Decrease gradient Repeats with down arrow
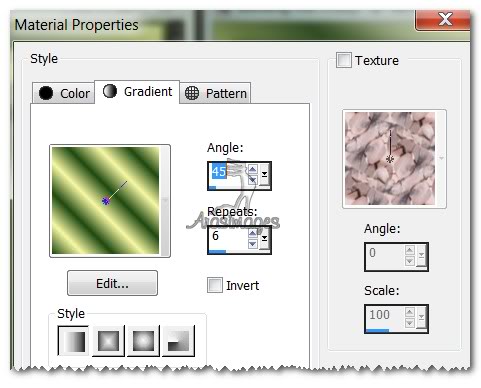 click(253, 244)
